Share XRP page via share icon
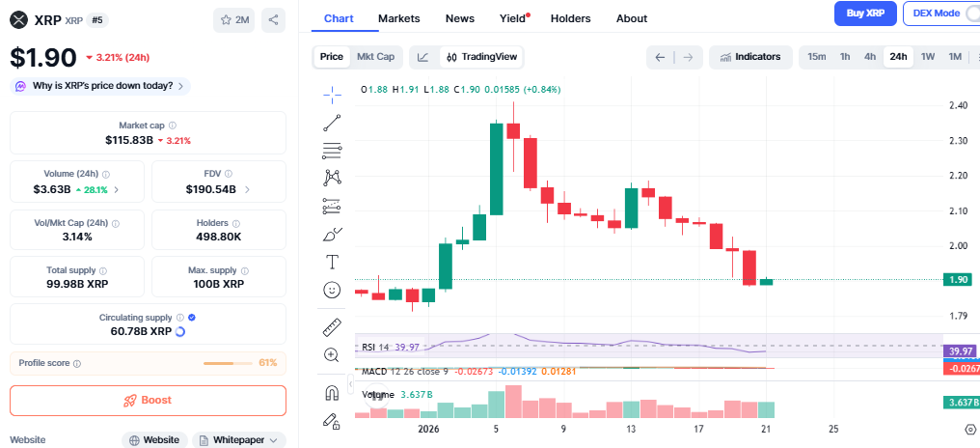The image size is (980, 448). 274,19
